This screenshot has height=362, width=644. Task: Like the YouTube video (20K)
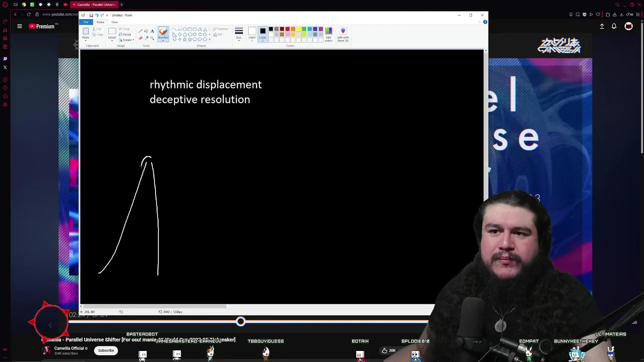pyautogui.click(x=388, y=350)
